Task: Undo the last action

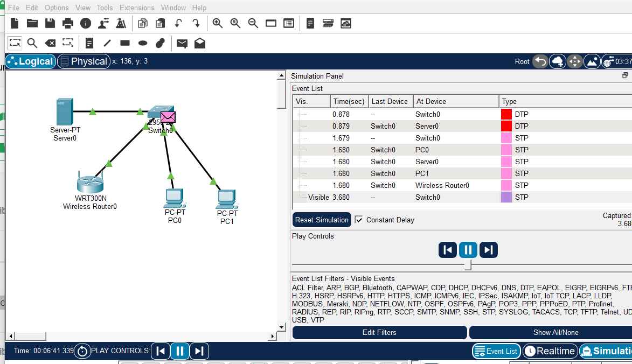Action: [178, 23]
